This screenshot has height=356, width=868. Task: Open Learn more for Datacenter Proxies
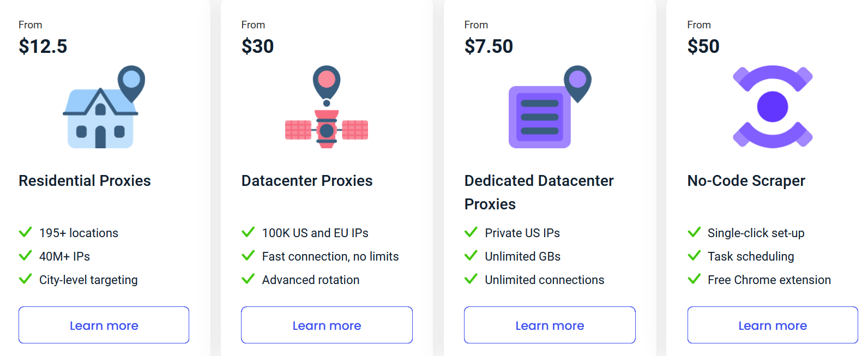(327, 325)
